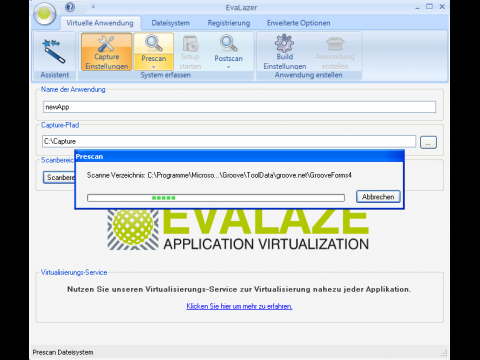Viewport: 480px width, 360px height.
Task: Click the resize grip in status bar
Action: (x=444, y=353)
